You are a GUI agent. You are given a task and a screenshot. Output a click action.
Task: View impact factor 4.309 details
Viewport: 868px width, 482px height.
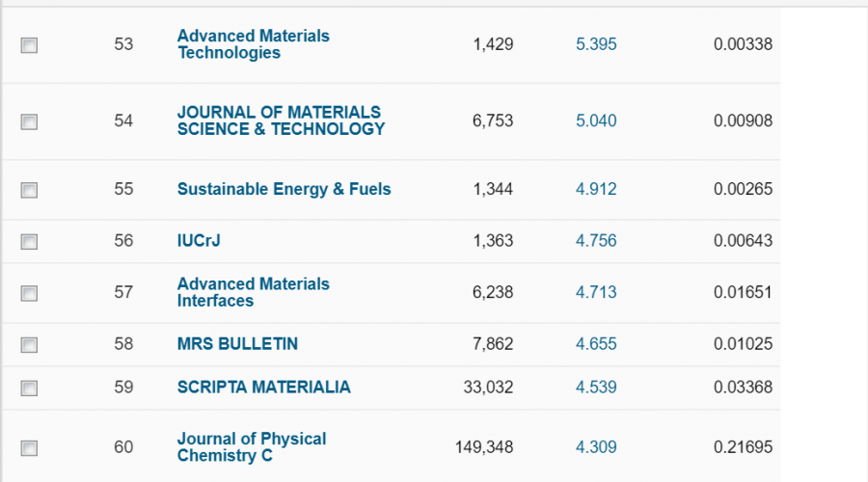point(596,447)
